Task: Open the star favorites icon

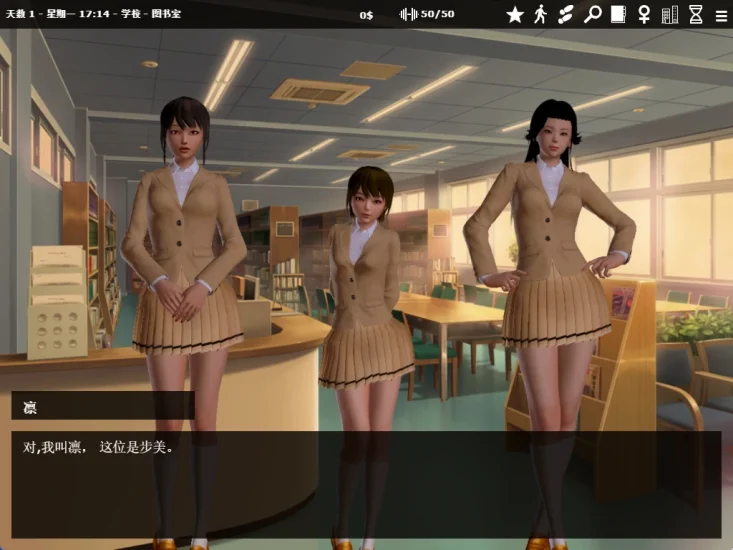Action: point(515,14)
